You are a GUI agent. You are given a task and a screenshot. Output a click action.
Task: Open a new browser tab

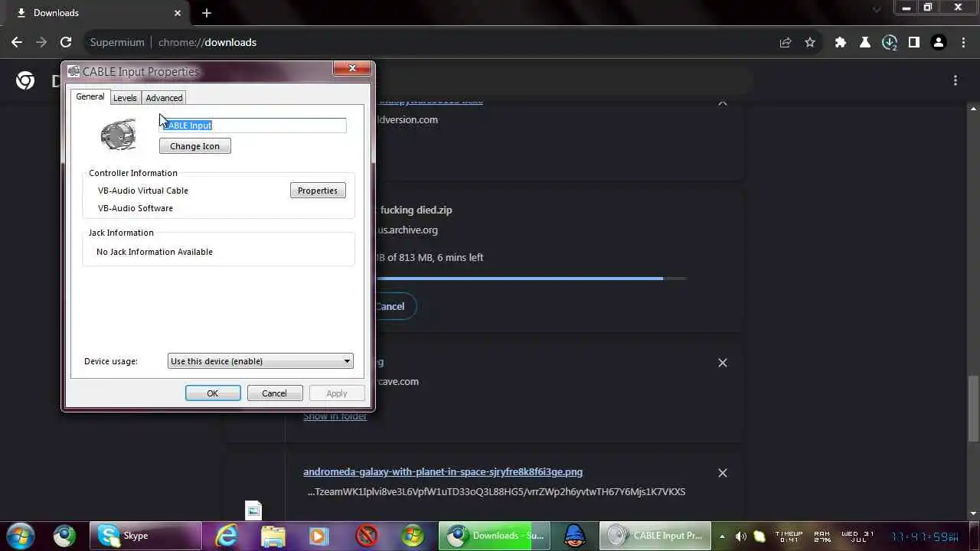pos(207,13)
